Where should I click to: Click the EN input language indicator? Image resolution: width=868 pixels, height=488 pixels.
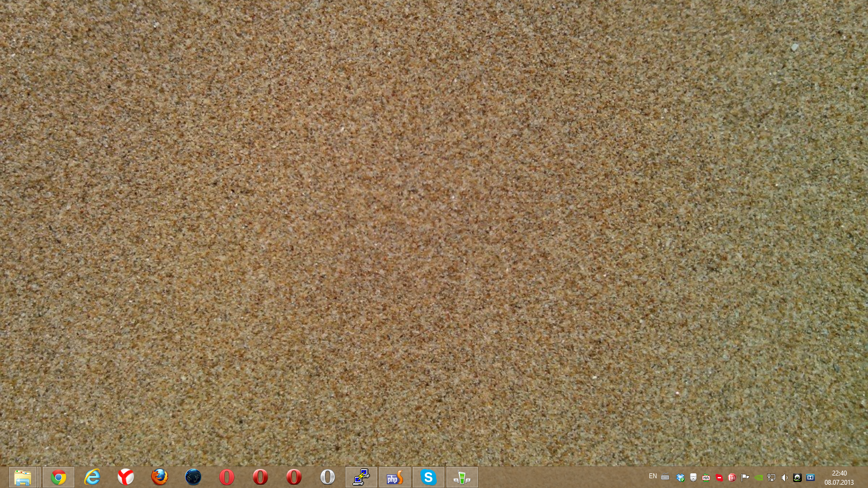[x=653, y=477]
